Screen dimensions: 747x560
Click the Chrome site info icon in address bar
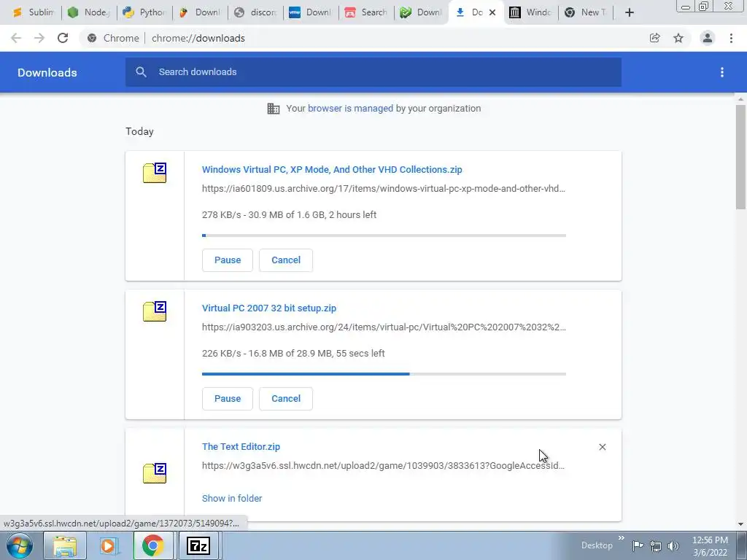point(92,38)
